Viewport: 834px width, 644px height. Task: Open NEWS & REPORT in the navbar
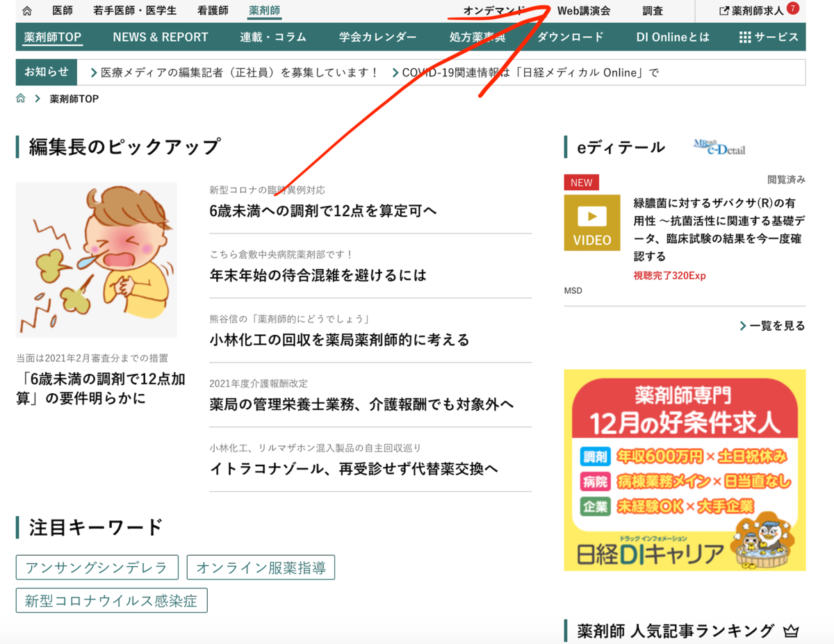pos(161,38)
